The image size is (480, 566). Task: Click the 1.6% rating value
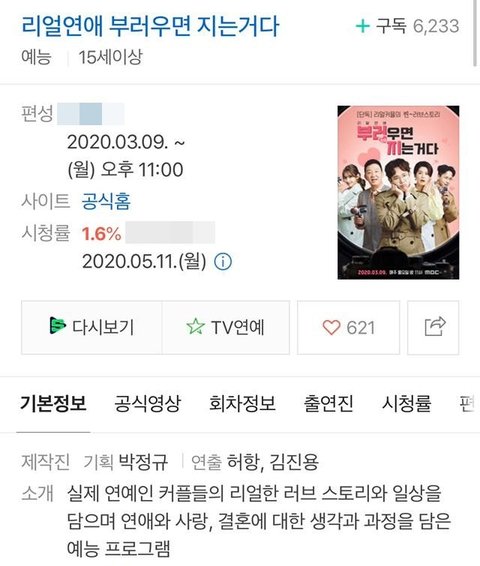point(101,234)
